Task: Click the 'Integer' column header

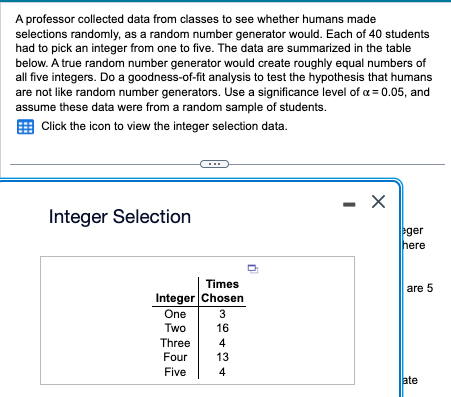Action: pos(175,298)
